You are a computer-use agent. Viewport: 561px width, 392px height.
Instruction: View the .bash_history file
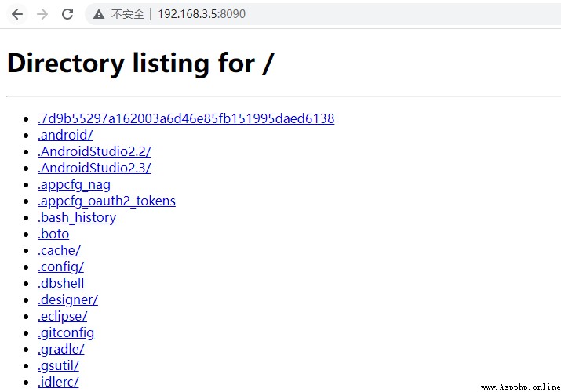77,218
